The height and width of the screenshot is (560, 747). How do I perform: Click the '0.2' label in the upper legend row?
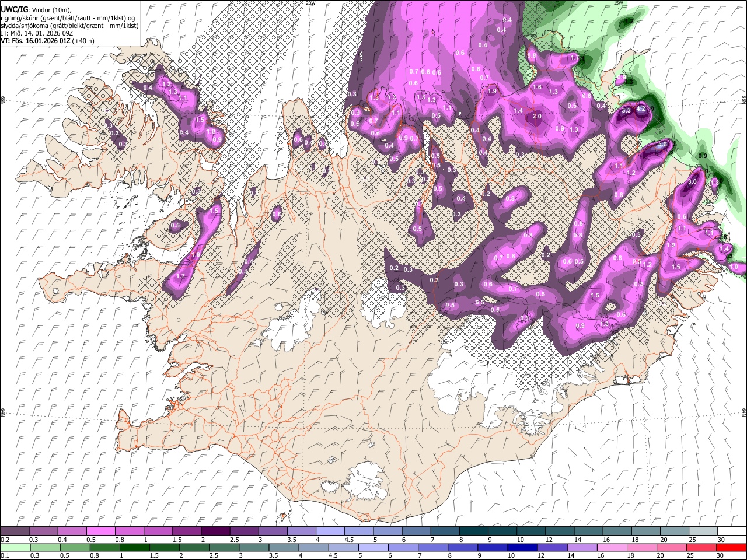[5, 540]
